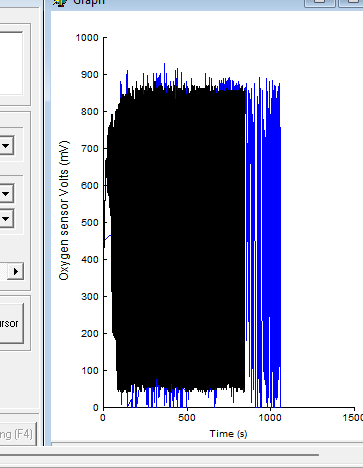Click the Graph window title icon
This screenshot has height=468, width=363.
coord(60,2)
